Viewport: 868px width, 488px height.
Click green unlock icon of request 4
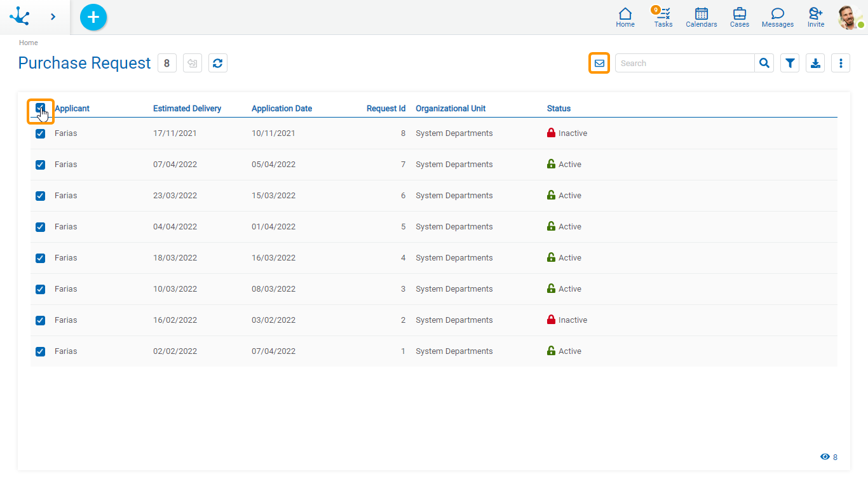[551, 257]
